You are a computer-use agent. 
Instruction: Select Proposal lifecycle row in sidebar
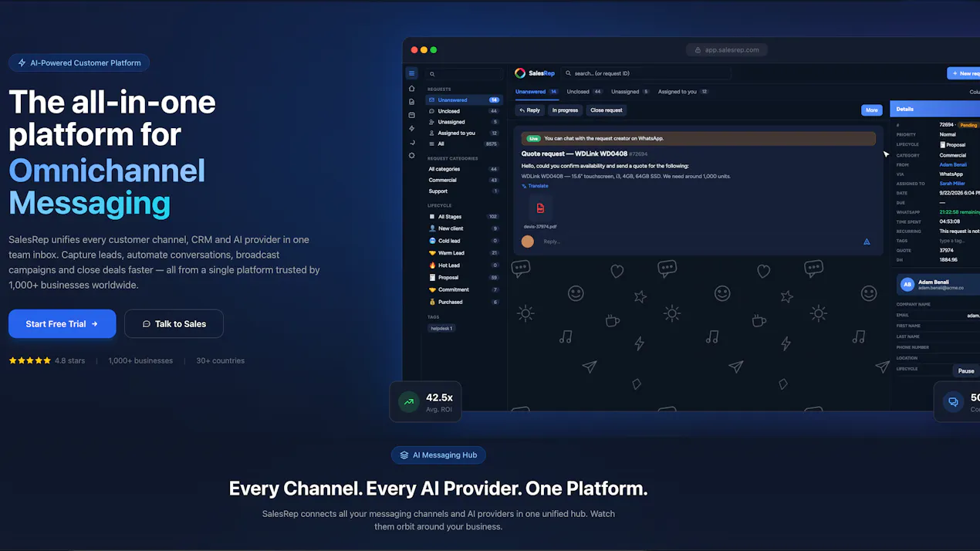[x=463, y=277]
